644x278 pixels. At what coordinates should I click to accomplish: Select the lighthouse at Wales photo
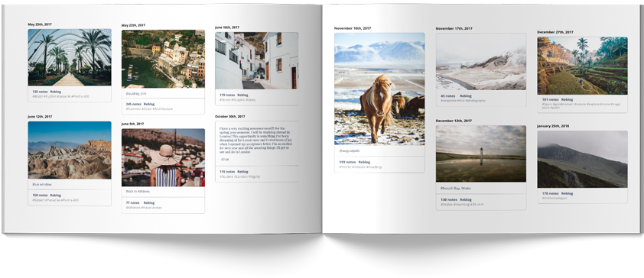pos(481,154)
